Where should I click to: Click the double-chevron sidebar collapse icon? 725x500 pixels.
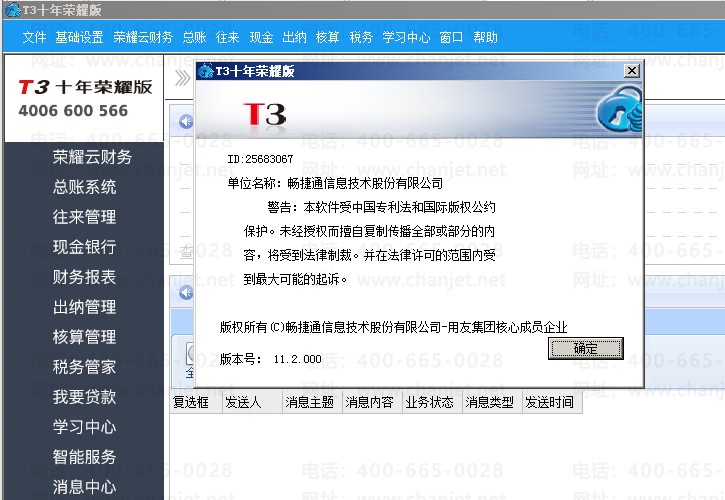[182, 79]
